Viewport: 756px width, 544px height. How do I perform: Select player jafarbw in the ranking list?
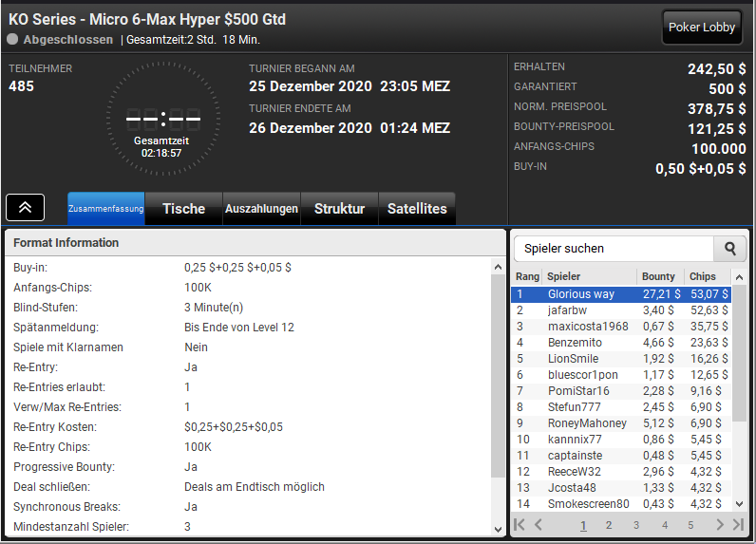point(567,310)
